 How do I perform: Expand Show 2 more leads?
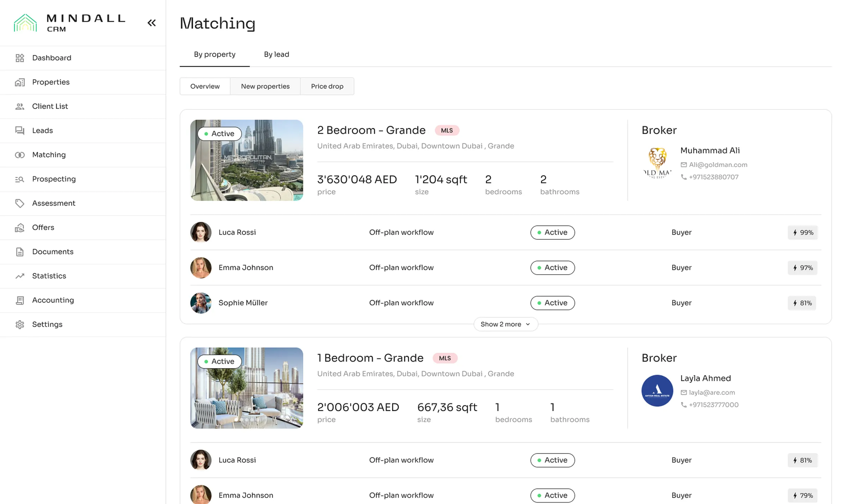505,324
